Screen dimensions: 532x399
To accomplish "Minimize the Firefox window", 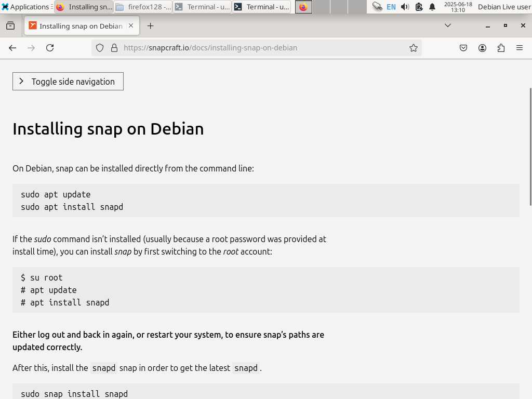I will tap(487, 26).
